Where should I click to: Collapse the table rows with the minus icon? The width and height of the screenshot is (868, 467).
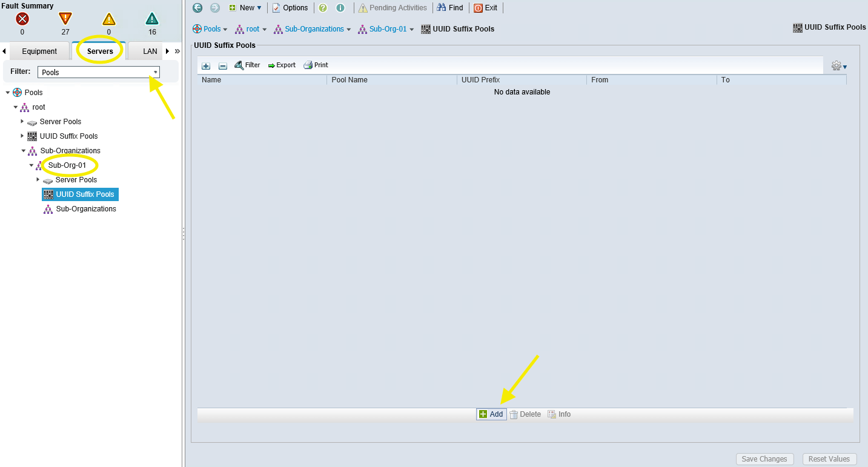[x=222, y=65]
